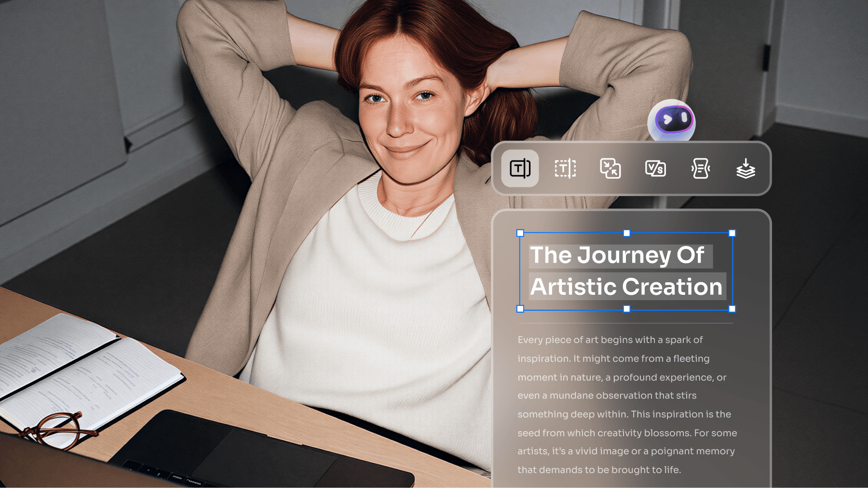Click the line starting "artists, it's a vivid image"
Viewport: 868px width, 488px height.
click(626, 451)
